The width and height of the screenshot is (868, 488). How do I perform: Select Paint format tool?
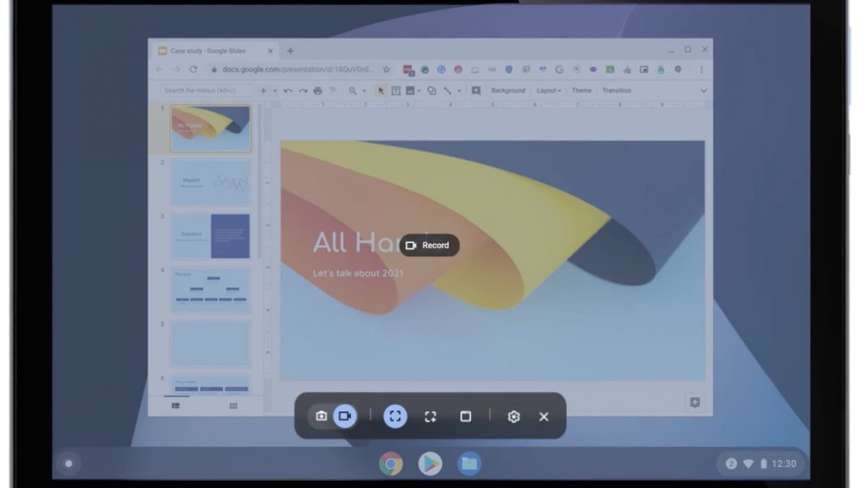tap(333, 90)
